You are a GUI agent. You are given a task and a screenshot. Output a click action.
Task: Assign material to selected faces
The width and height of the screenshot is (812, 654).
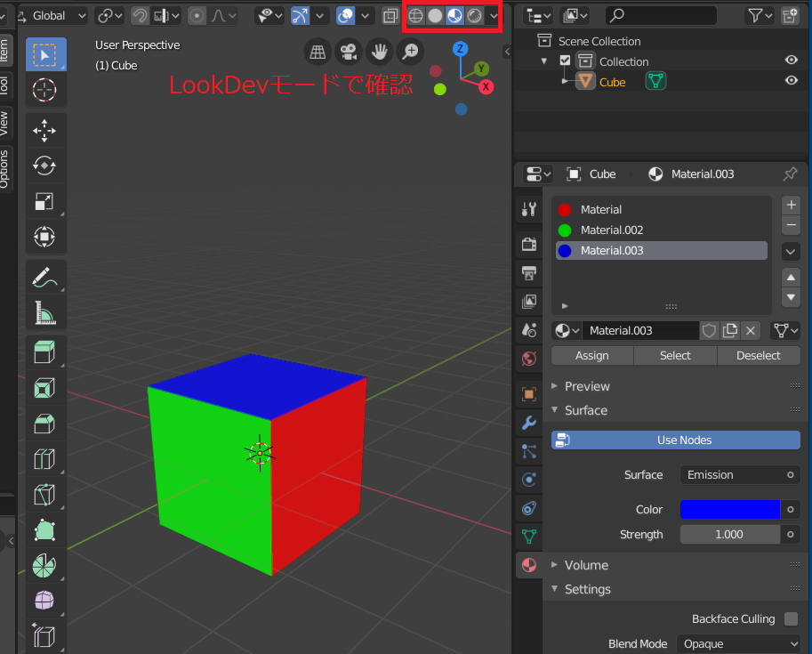592,356
